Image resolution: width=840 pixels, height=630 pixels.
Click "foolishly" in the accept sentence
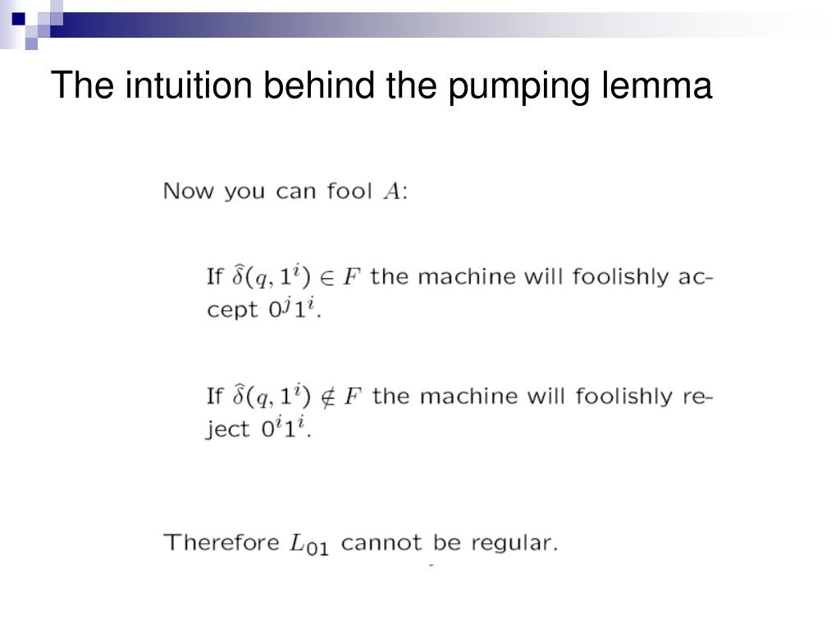[621, 277]
